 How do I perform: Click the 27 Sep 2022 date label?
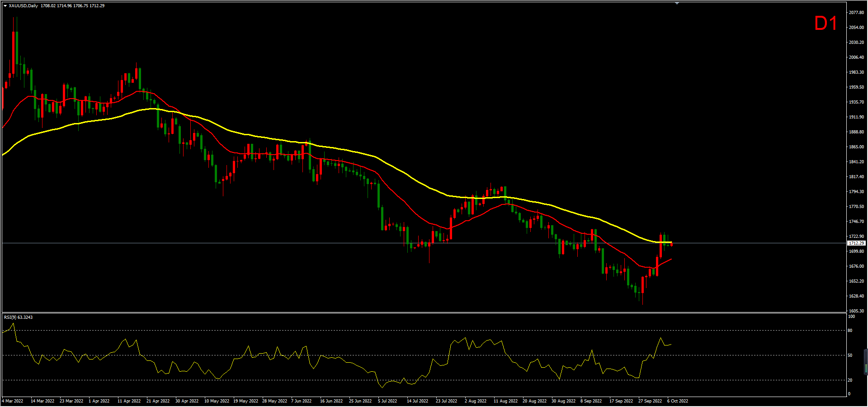click(x=650, y=401)
